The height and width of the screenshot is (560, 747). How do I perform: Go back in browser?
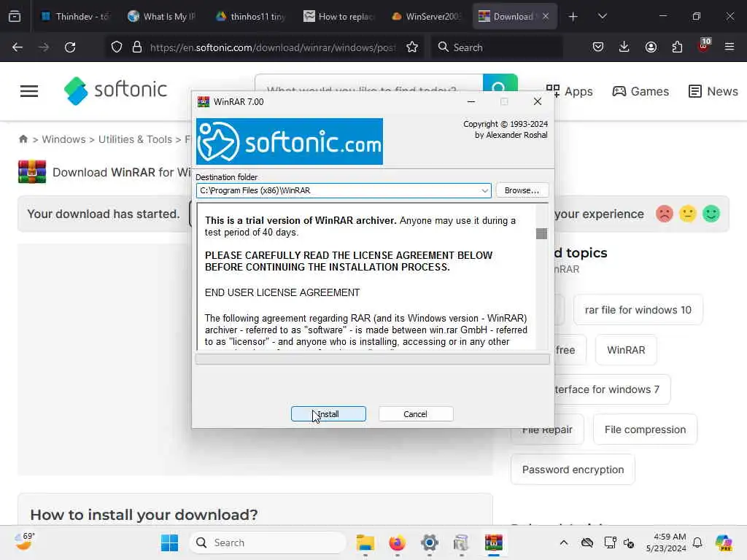18,47
